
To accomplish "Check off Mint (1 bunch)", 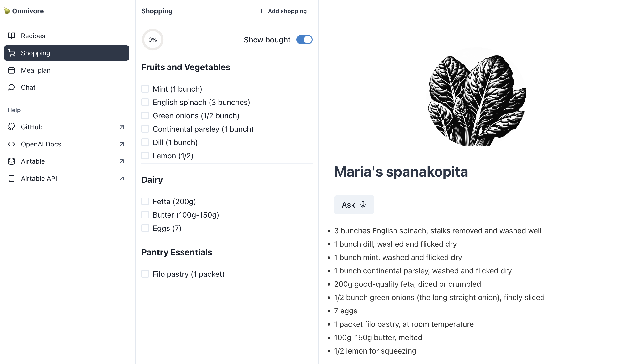I will [145, 88].
